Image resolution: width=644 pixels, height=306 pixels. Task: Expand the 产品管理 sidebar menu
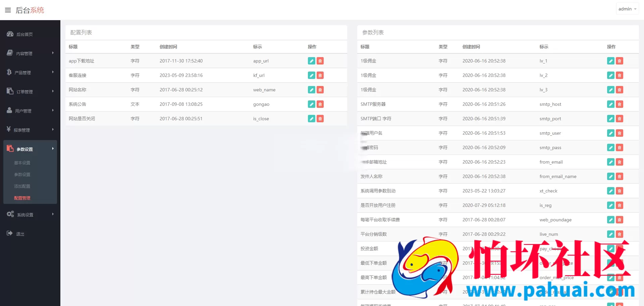(x=30, y=73)
